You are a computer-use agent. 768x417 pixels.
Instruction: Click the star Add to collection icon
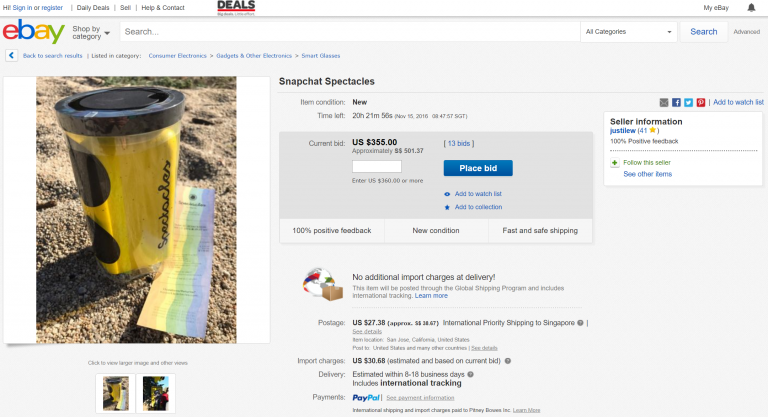(x=447, y=207)
